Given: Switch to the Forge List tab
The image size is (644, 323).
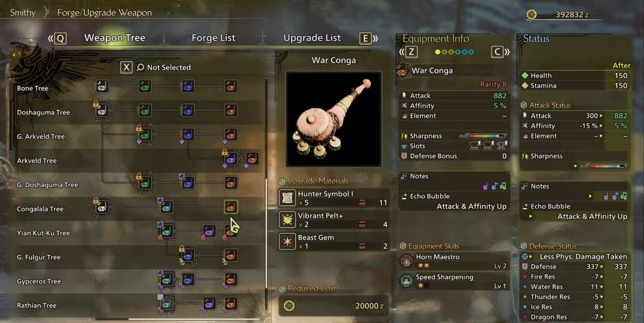Looking at the screenshot, I should point(213,38).
